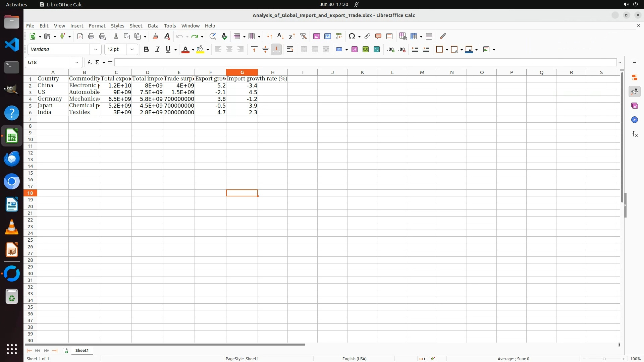Click the Insert Comment icon
This screenshot has height=362, width=644.
point(378,36)
